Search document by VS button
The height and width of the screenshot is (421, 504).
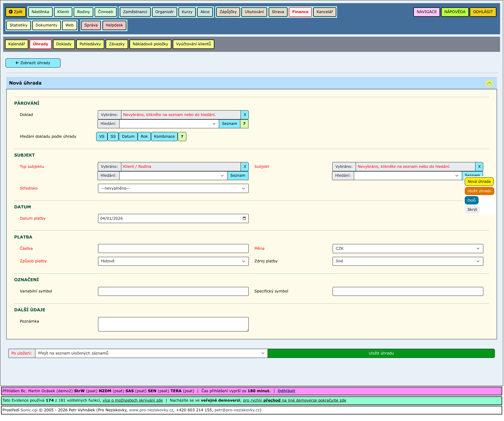[x=102, y=137]
